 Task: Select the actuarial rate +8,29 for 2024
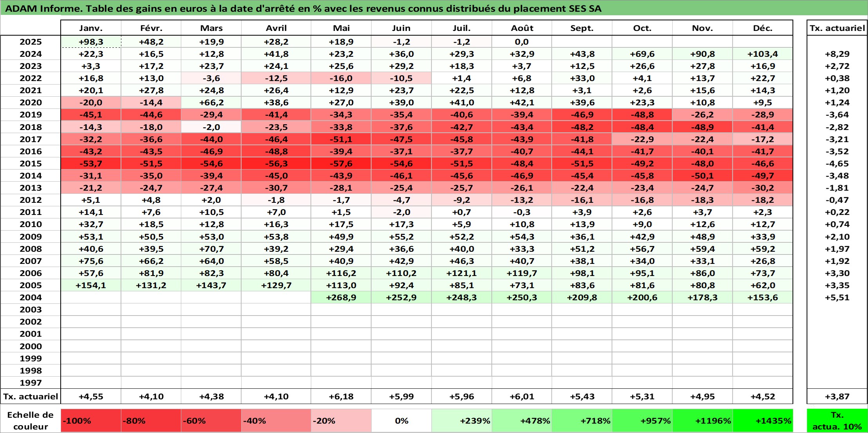(837, 54)
